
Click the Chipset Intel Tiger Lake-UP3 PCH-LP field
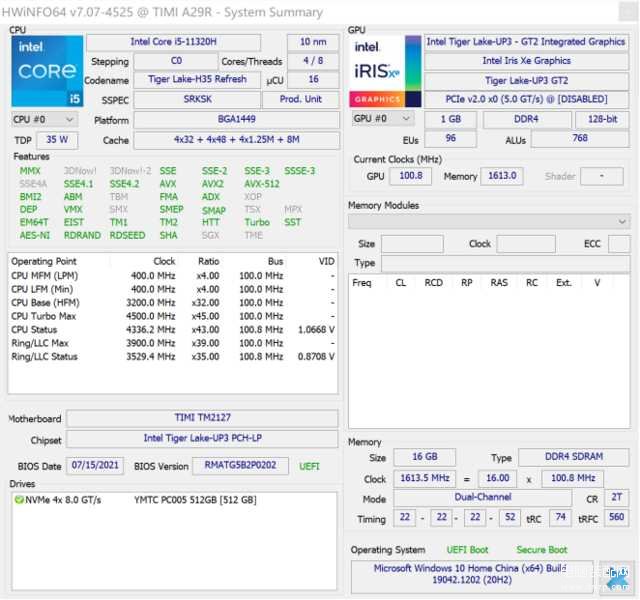click(x=202, y=438)
